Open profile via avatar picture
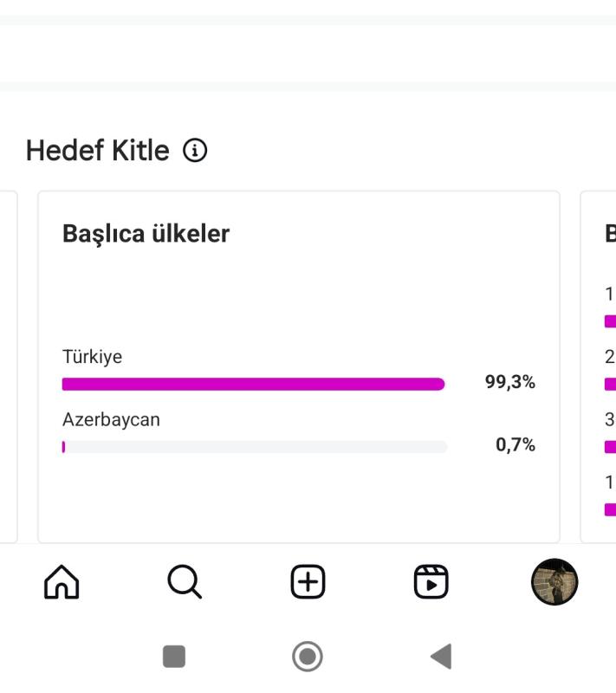 (x=554, y=581)
